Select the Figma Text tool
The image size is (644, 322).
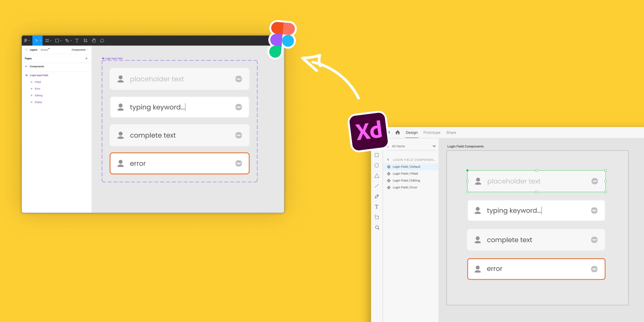click(77, 40)
